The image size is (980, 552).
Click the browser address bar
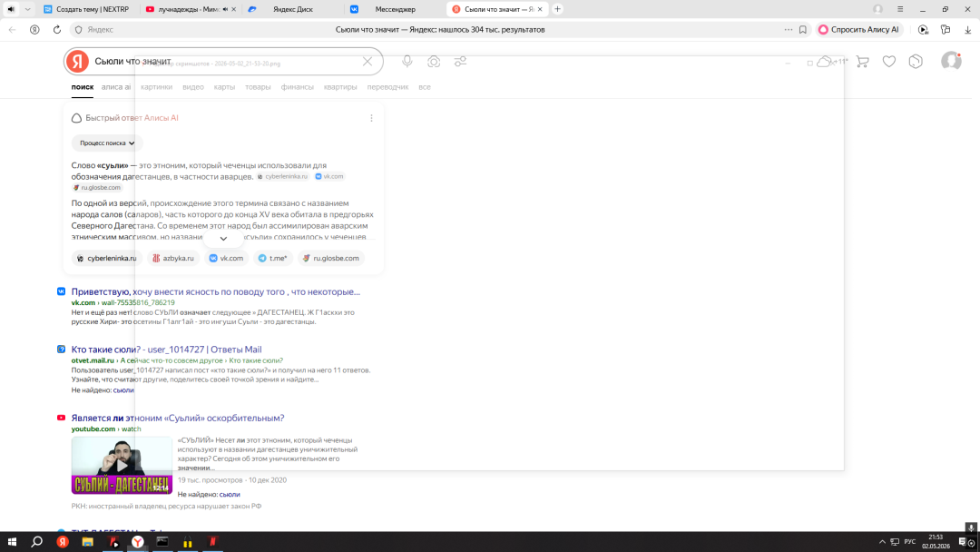coord(440,29)
